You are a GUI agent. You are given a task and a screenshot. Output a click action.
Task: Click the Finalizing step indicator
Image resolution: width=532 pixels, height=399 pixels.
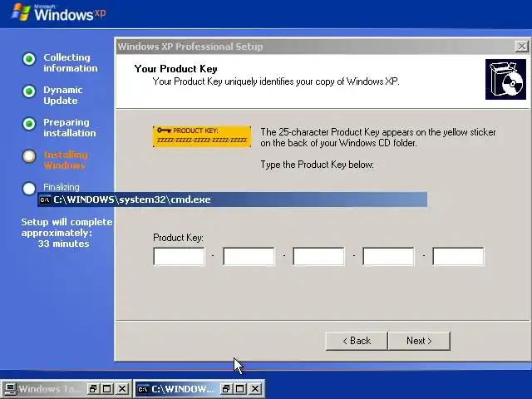pyautogui.click(x=29, y=189)
